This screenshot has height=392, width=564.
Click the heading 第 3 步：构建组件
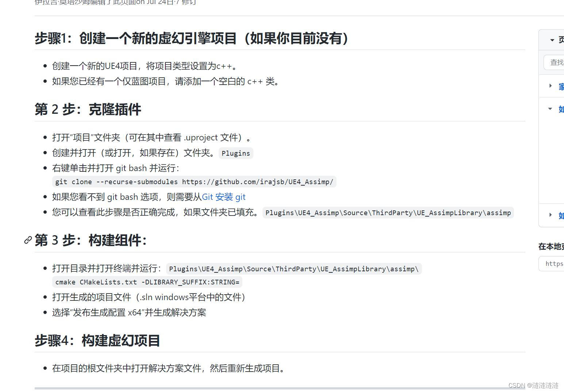tap(91, 240)
